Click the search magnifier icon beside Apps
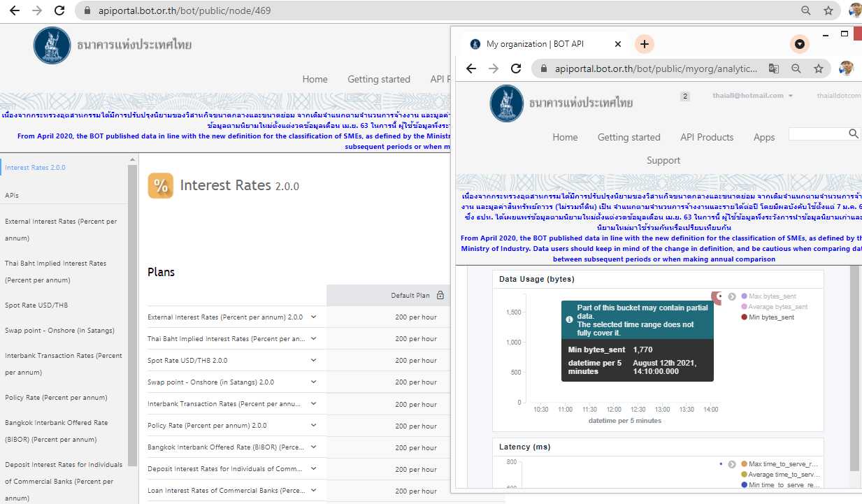This screenshot has width=862, height=504. click(x=854, y=134)
